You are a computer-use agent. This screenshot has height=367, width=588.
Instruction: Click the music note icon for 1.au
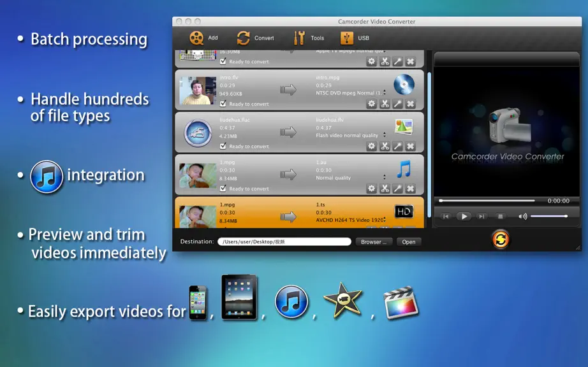coord(404,169)
